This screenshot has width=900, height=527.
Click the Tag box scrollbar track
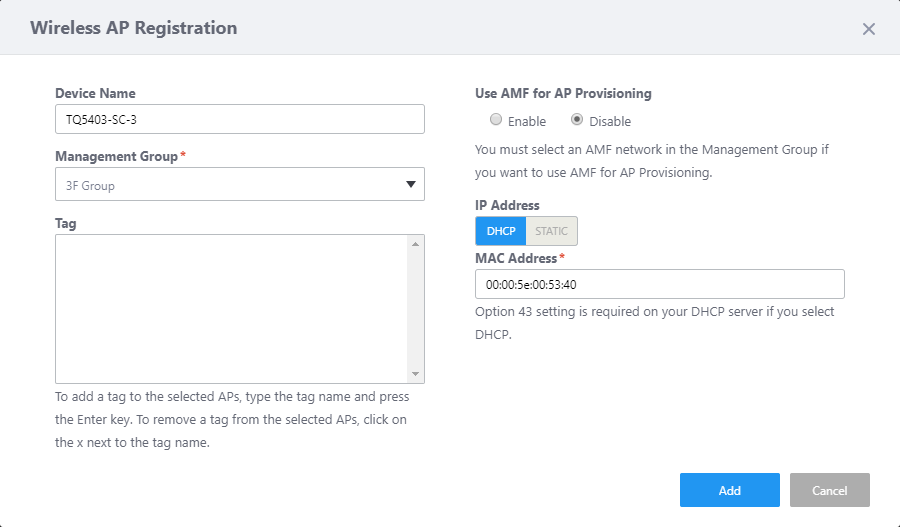pos(416,308)
